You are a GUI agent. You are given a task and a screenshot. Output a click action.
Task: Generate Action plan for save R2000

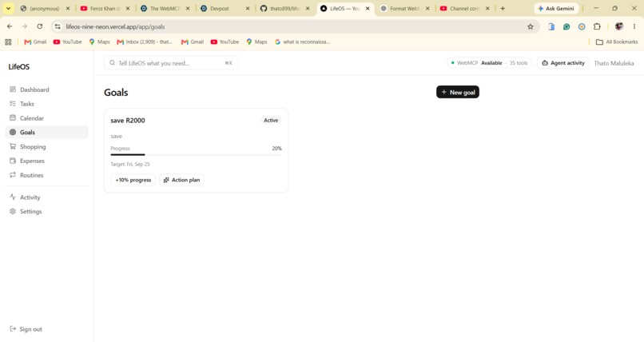[x=181, y=180]
